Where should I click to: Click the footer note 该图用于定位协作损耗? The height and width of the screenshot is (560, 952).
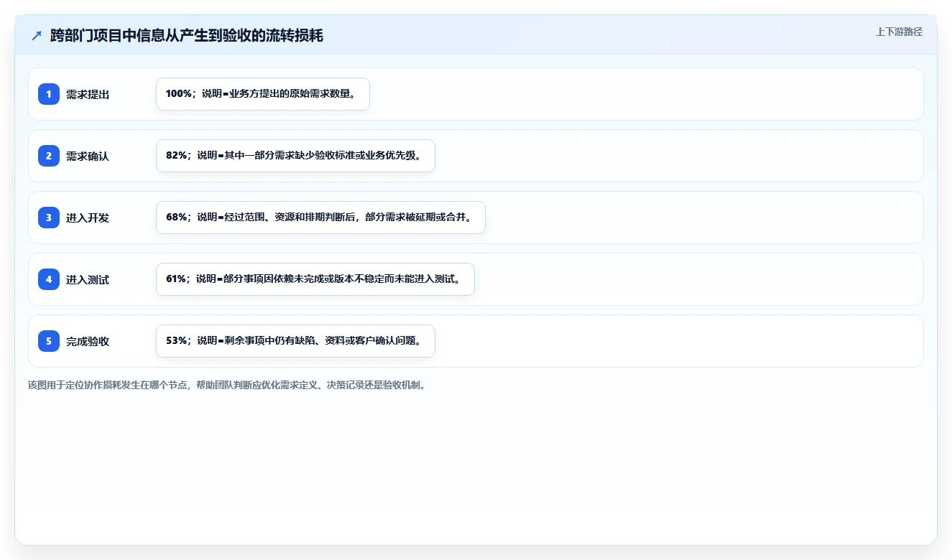pos(227,385)
